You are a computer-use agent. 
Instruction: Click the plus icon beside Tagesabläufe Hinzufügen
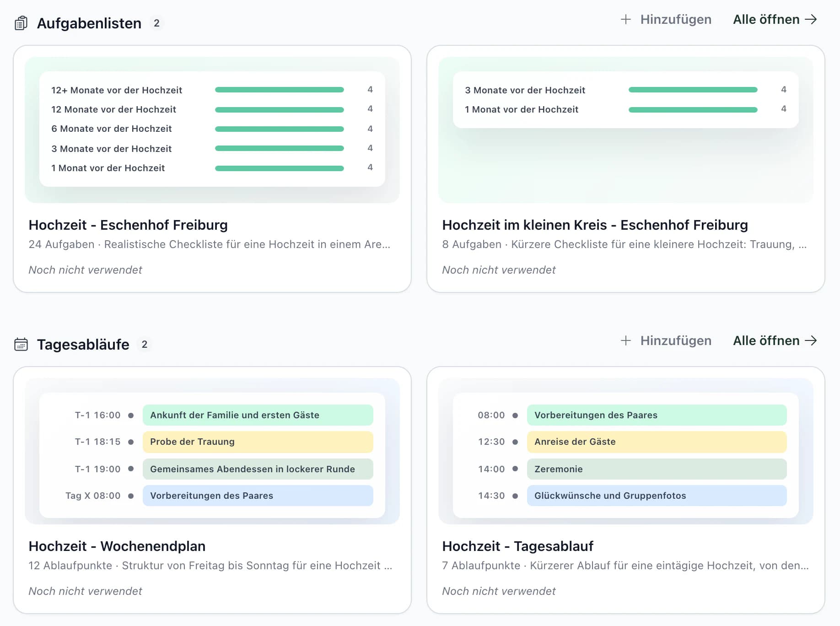(x=625, y=340)
